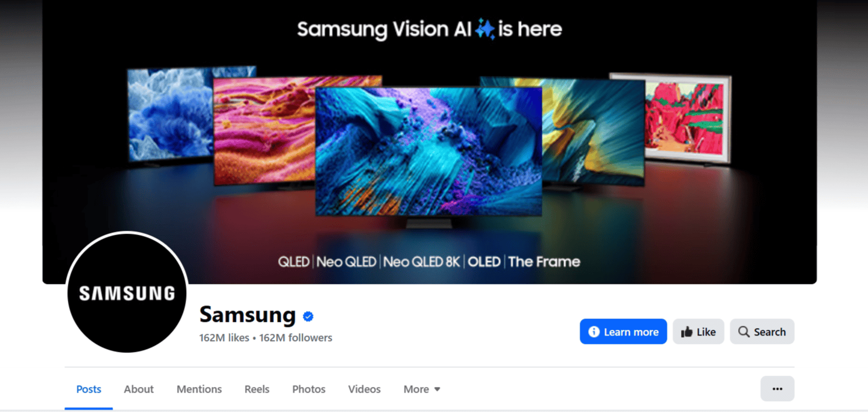868x412 pixels.
Task: Click the 162M likes link
Action: (224, 338)
